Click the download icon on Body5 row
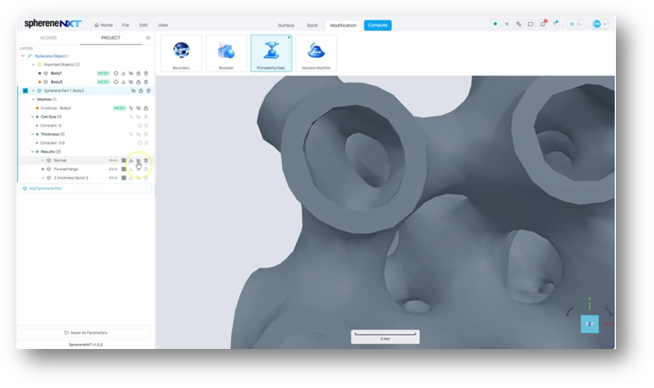Viewport: 654px width, 388px height. point(123,82)
